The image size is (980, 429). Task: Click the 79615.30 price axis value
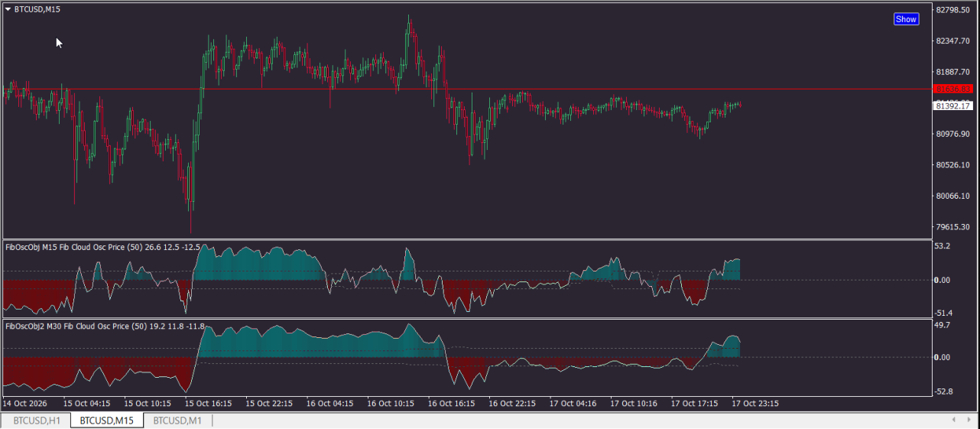click(952, 227)
